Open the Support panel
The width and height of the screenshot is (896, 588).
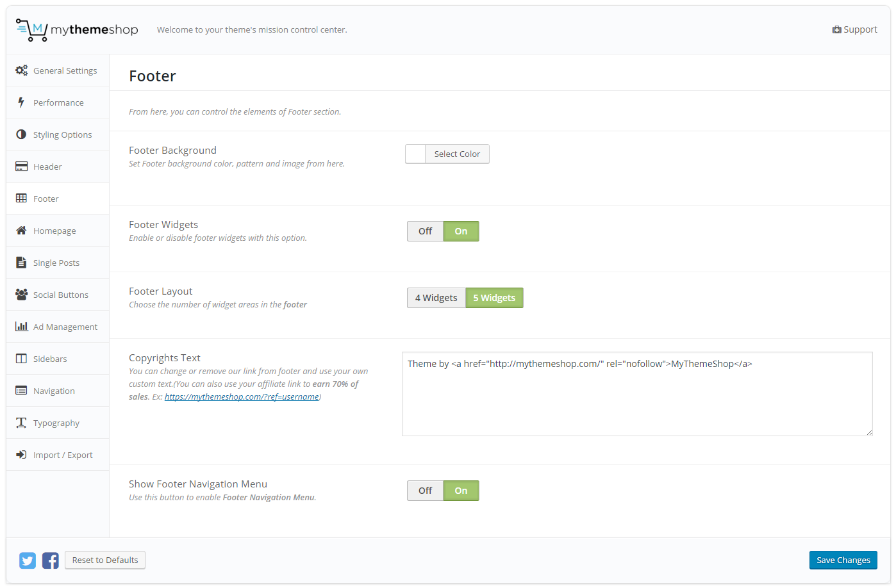[855, 29]
